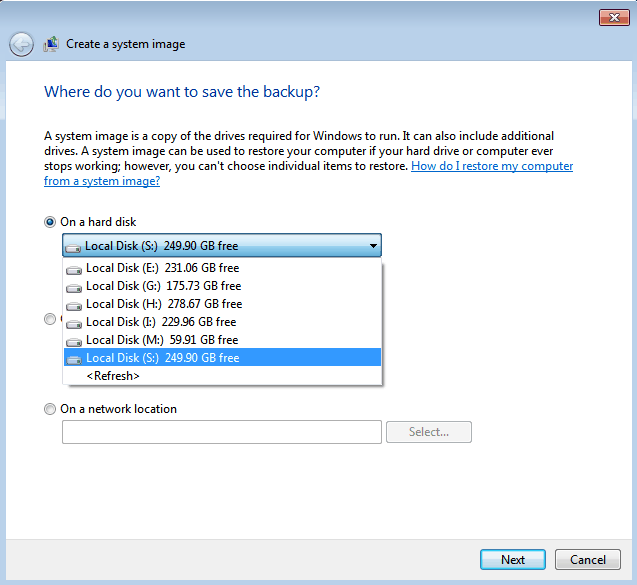
Task: Select Local Disk (M:) 59.91 GB free
Action: (162, 340)
